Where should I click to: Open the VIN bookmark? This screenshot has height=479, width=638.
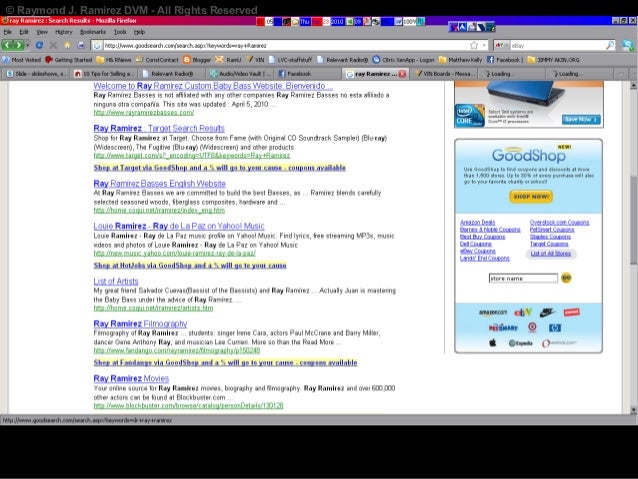255,60
